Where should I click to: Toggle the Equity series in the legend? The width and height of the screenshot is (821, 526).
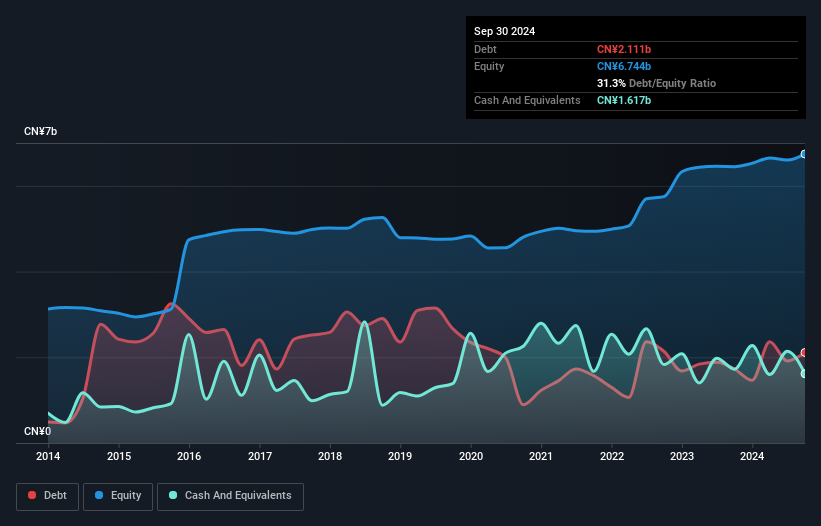pyautogui.click(x=118, y=496)
